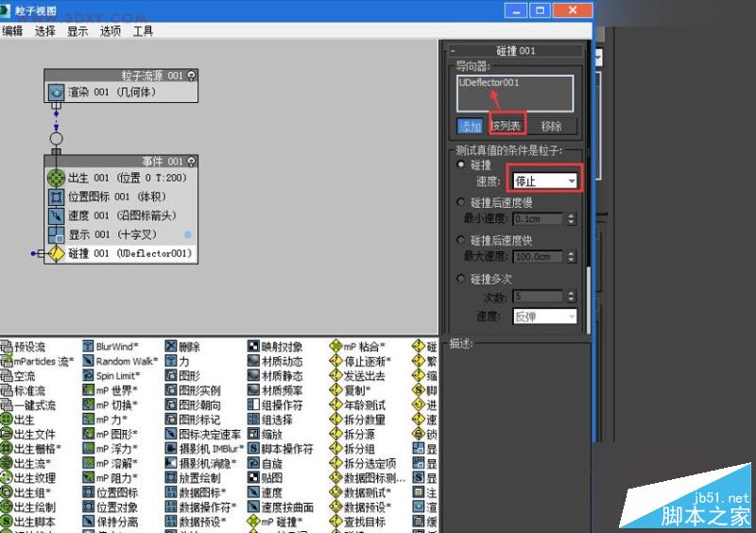The width and height of the screenshot is (756, 533).
Task: Select the 删除 depot icon
Action: tap(171, 346)
